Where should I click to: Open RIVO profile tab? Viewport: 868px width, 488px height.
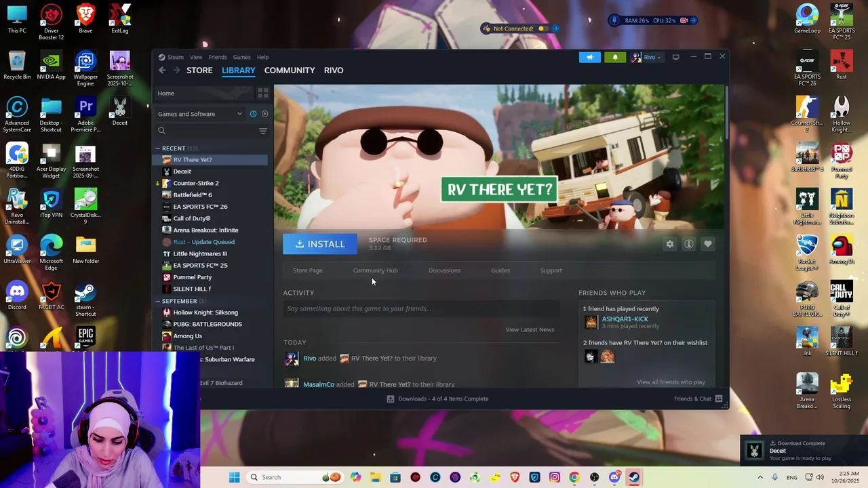pyautogui.click(x=334, y=70)
